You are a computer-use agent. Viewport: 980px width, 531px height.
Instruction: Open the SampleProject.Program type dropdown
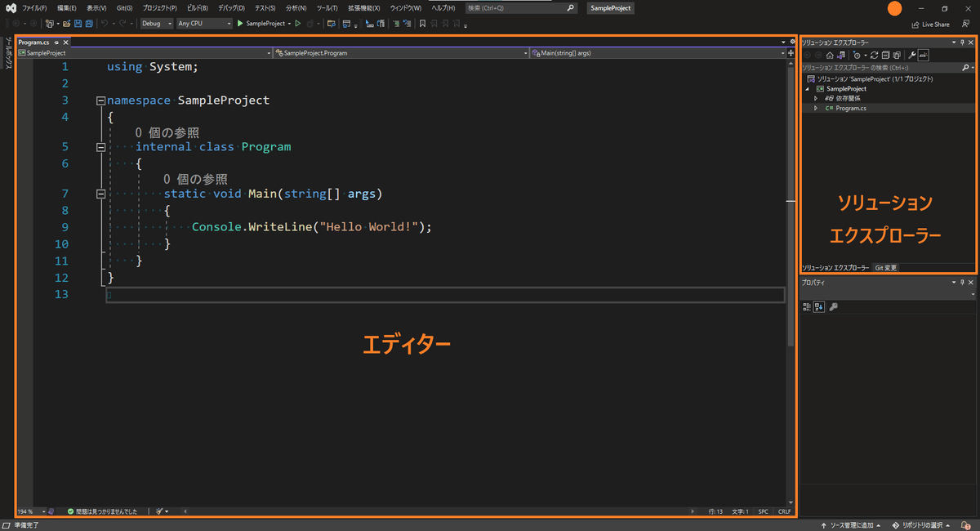tap(401, 53)
